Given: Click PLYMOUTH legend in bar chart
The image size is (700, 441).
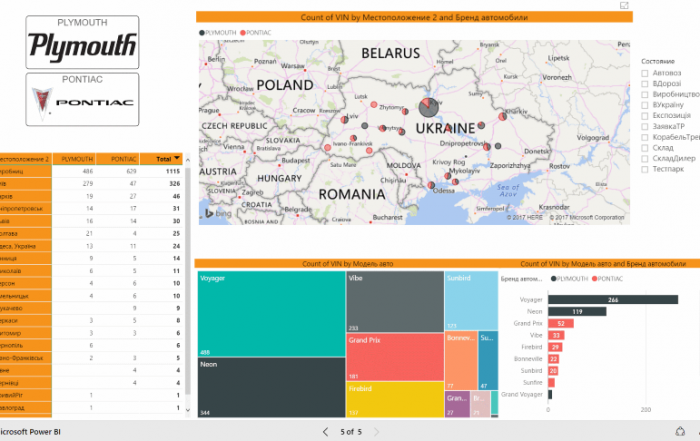Looking at the screenshot, I should pyautogui.click(x=569, y=279).
